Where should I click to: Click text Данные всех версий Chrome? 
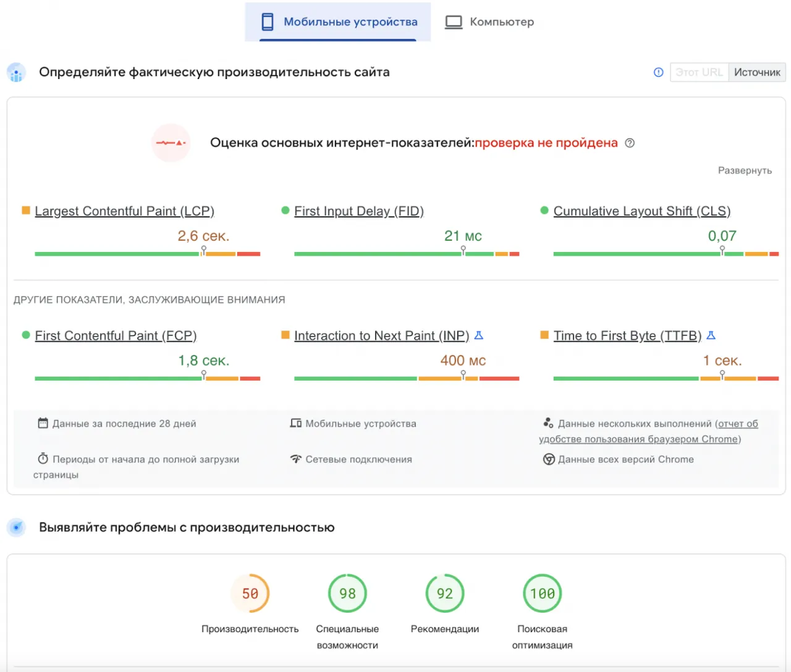[626, 460]
